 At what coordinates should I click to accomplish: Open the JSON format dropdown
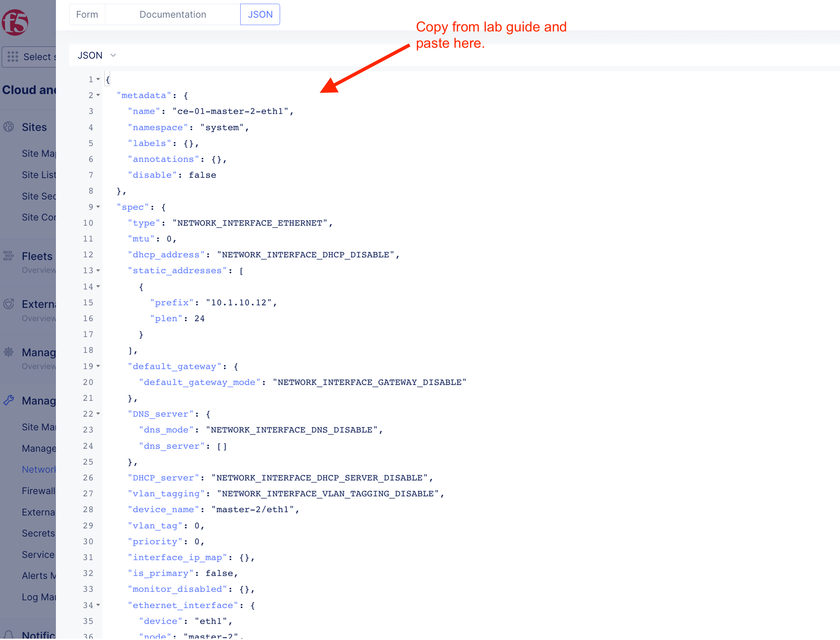(x=97, y=56)
